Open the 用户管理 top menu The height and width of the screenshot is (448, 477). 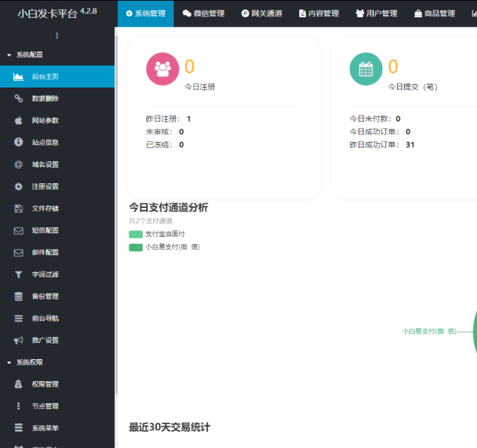coord(376,14)
